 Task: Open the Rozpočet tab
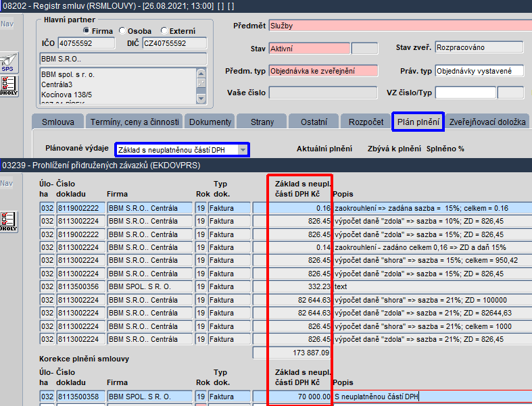tap(366, 122)
